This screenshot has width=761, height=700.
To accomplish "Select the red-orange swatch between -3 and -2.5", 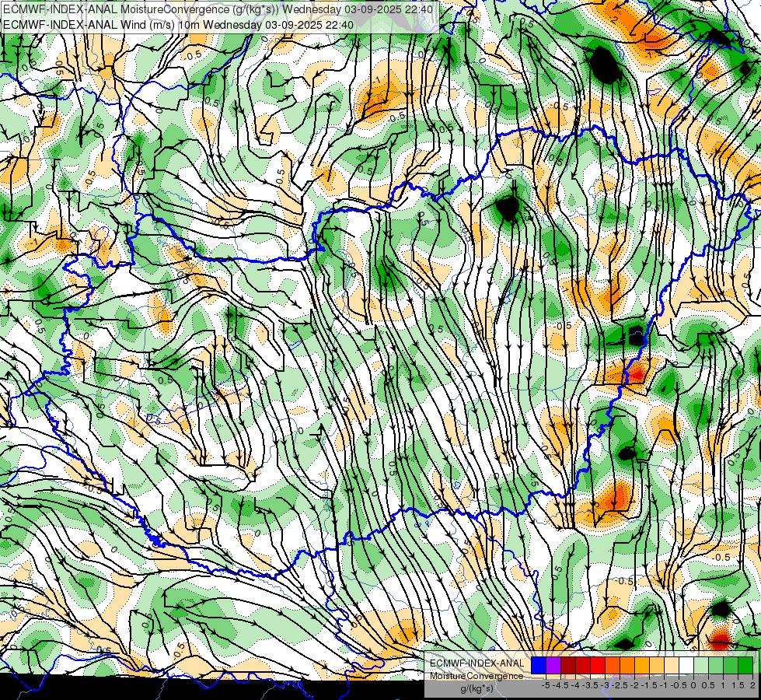I will pyautogui.click(x=613, y=666).
